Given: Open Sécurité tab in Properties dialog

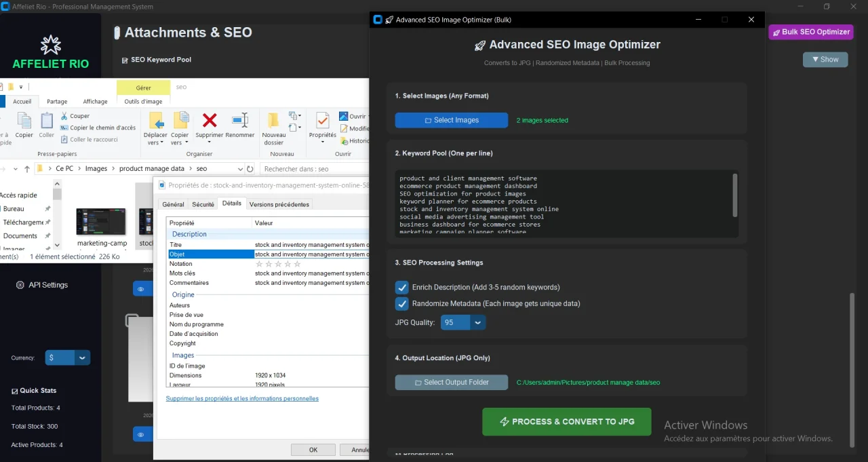Looking at the screenshot, I should (203, 204).
